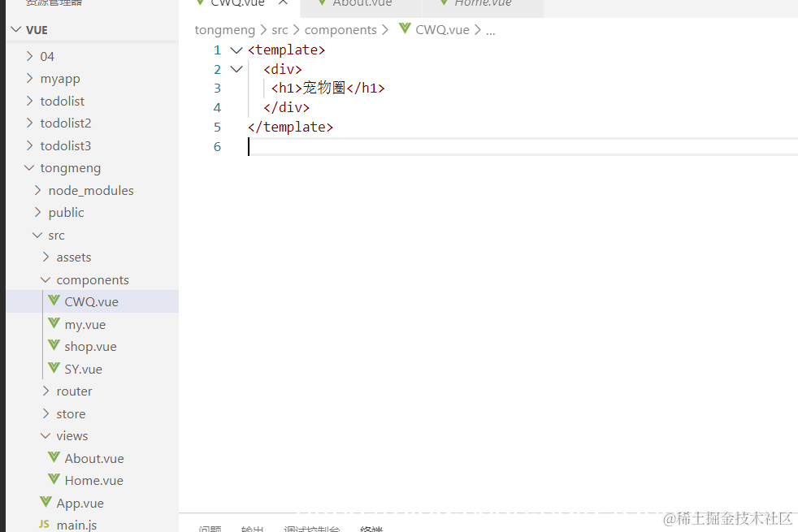798x532 pixels.
Task: Click the Vue icon beside App.vue
Action: 46,502
